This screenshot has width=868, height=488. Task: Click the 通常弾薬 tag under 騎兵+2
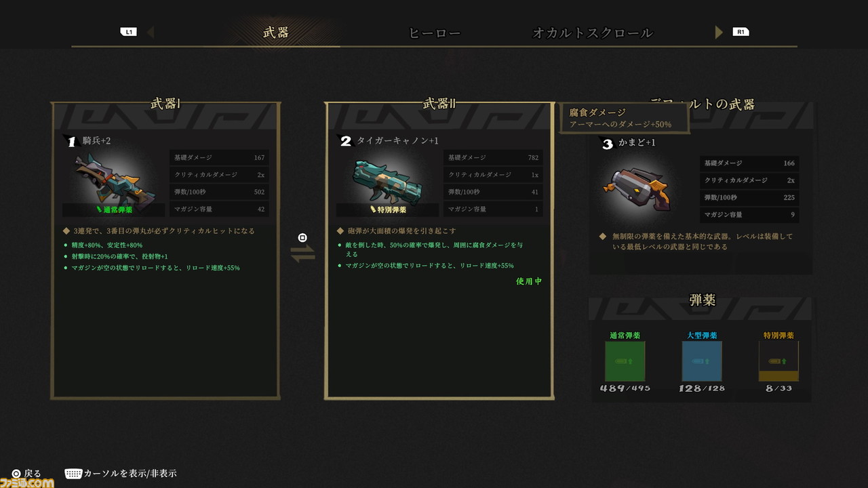(113, 210)
